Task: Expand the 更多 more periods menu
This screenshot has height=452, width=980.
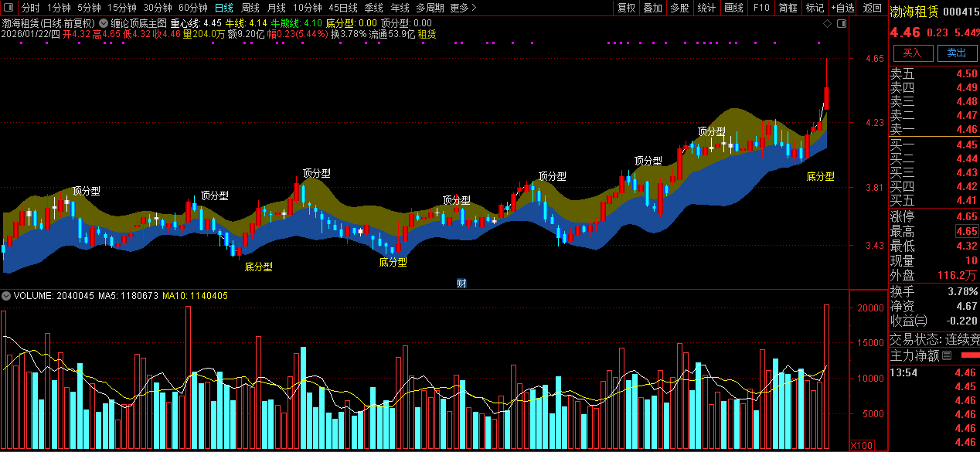Action: 463,8
